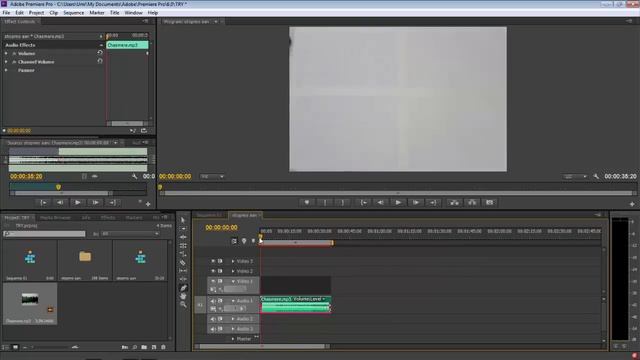Step forward one frame in the Program monitor
The width and height of the screenshot is (640, 360).
[x=416, y=202]
